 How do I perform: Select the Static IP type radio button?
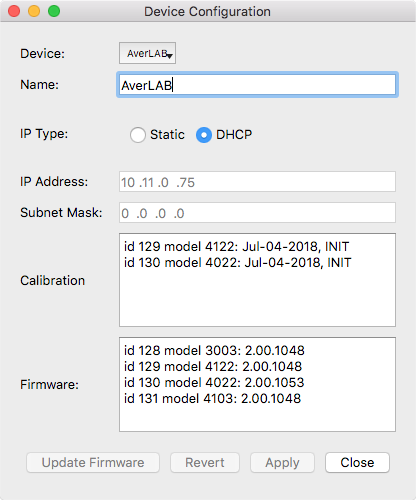[x=138, y=135]
